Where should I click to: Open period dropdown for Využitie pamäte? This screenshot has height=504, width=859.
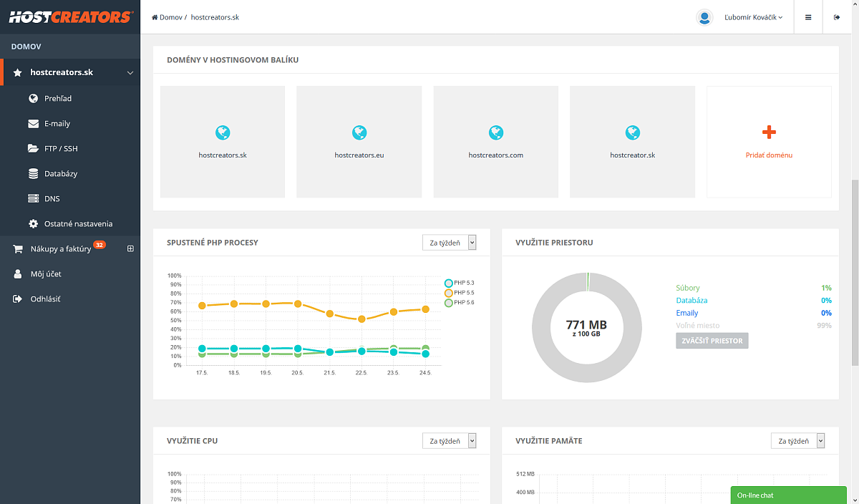798,441
